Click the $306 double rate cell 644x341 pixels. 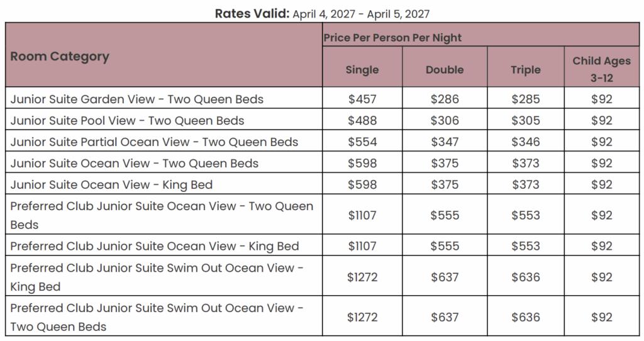[445, 120]
